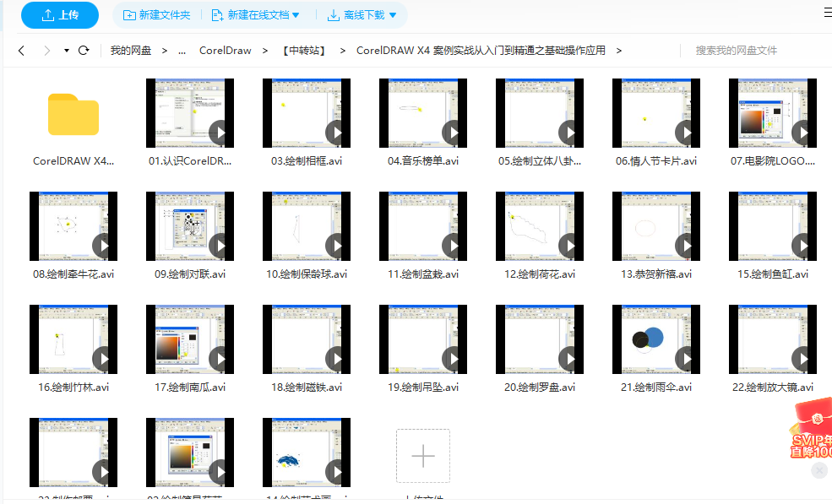
Task: Select file name 12.绘制荷花.avi
Action: tap(540, 274)
